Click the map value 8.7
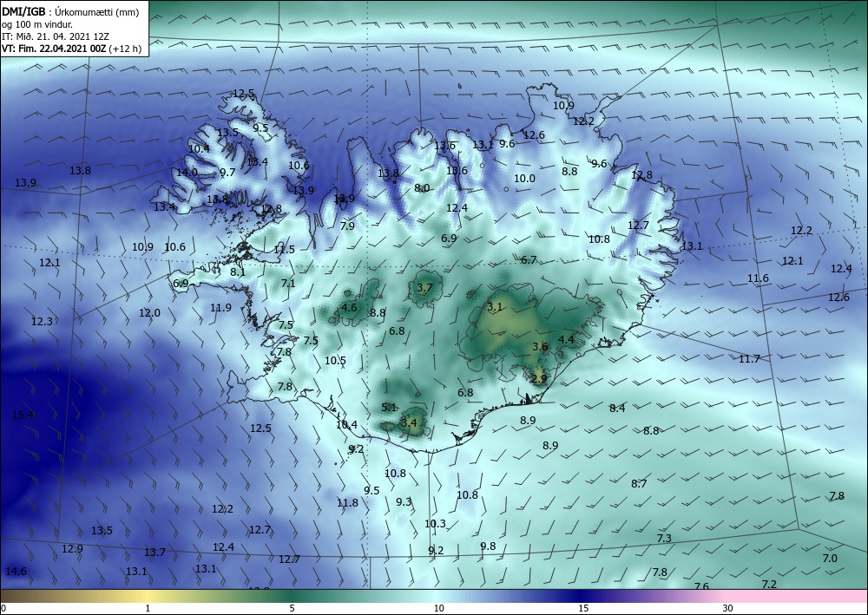This screenshot has width=868, height=615. click(x=639, y=484)
